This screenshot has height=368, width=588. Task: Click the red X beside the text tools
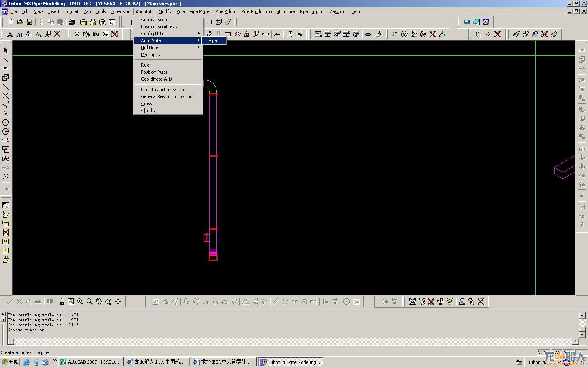click(57, 34)
